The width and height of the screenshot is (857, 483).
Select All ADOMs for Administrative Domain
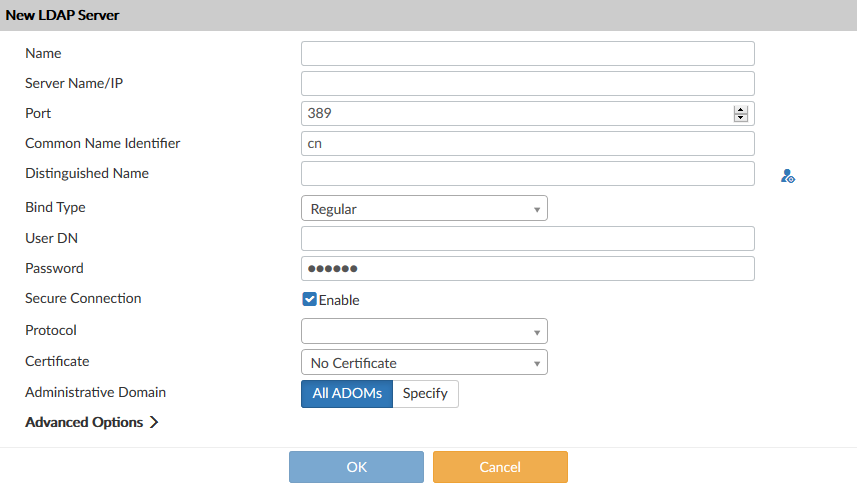click(347, 393)
